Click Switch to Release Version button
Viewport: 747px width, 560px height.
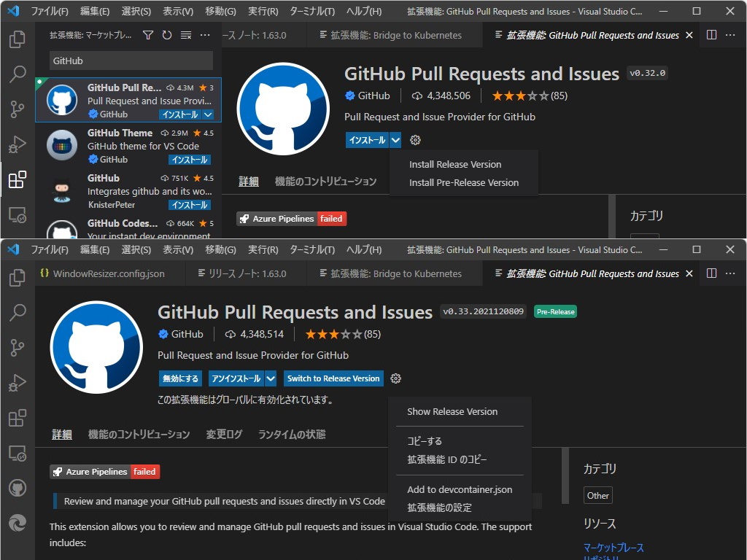pos(333,378)
